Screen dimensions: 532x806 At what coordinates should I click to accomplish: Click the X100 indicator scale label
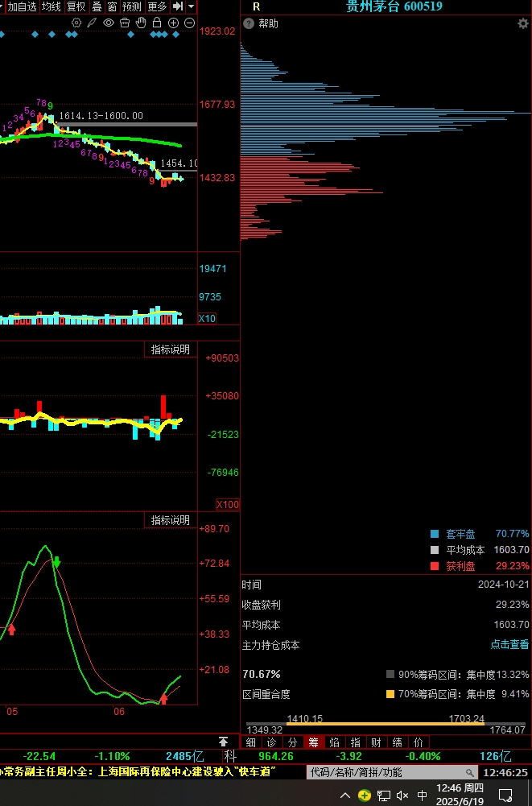[x=227, y=504]
